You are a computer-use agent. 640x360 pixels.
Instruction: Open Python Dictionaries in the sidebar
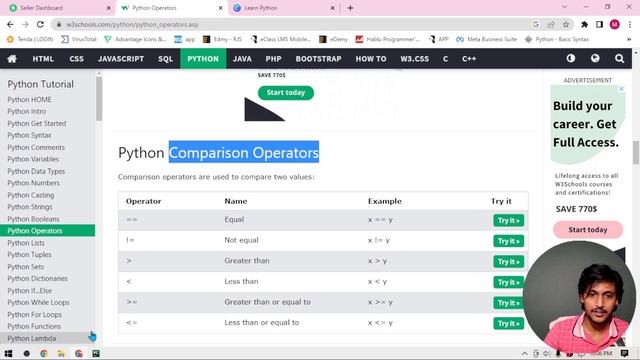tap(38, 278)
